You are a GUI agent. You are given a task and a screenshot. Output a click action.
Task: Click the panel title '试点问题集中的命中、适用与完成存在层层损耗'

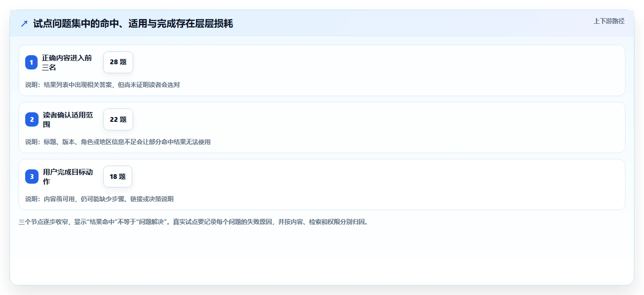coord(133,23)
